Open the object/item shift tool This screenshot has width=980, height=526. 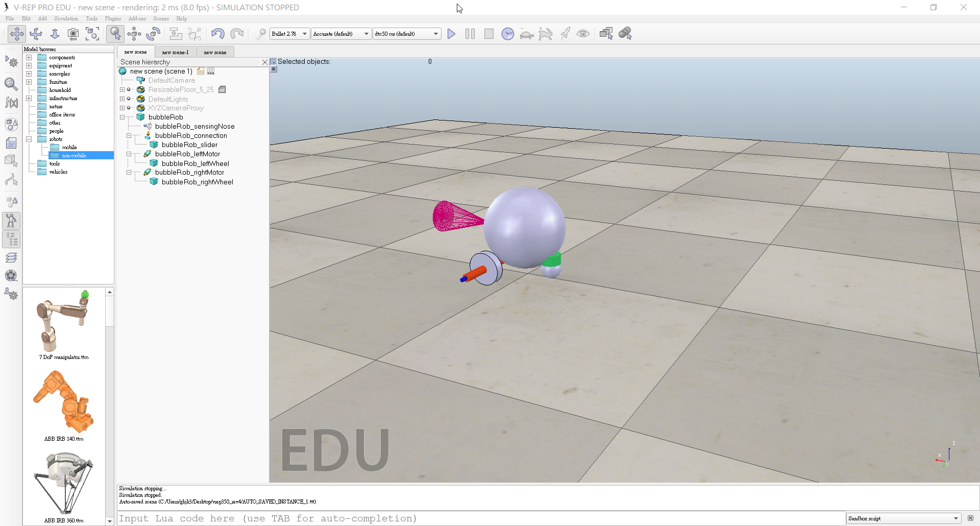(x=134, y=34)
